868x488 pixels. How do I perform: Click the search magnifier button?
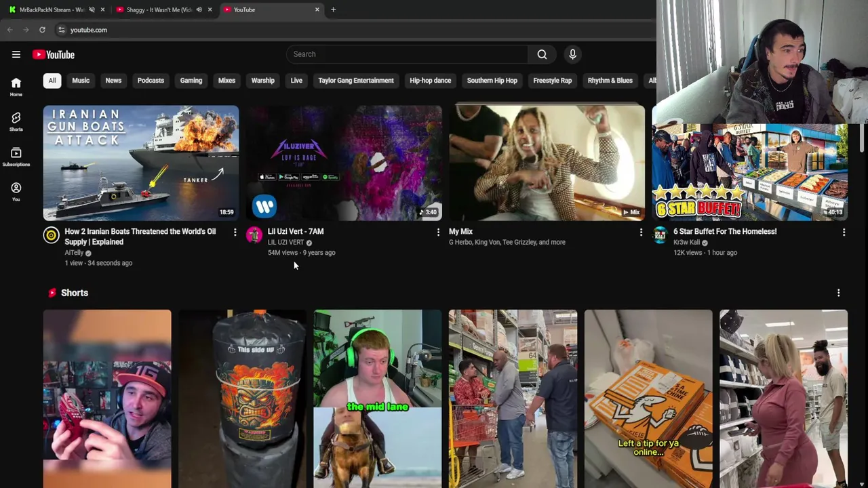coord(542,54)
